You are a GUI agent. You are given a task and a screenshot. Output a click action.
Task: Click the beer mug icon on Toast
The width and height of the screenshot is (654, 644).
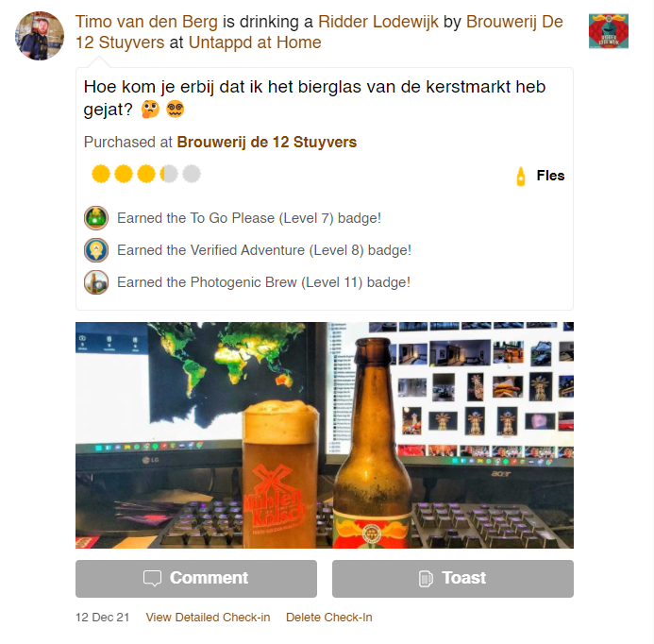(426, 579)
